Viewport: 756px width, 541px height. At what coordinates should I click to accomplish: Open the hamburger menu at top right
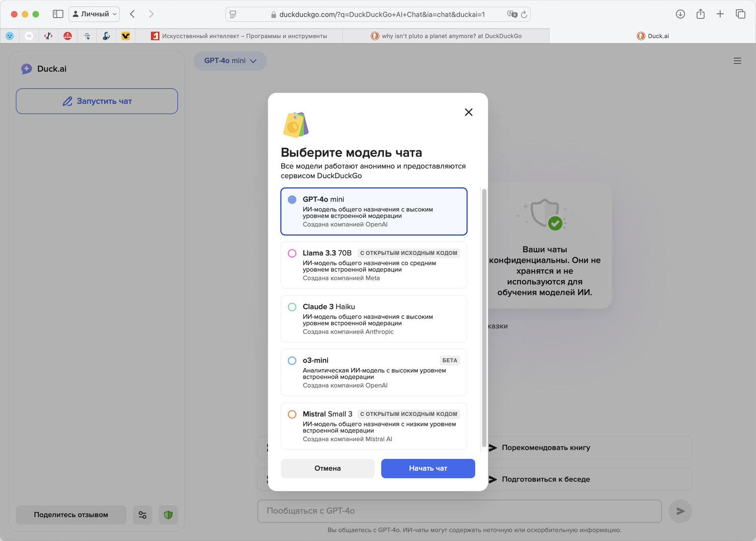737,61
